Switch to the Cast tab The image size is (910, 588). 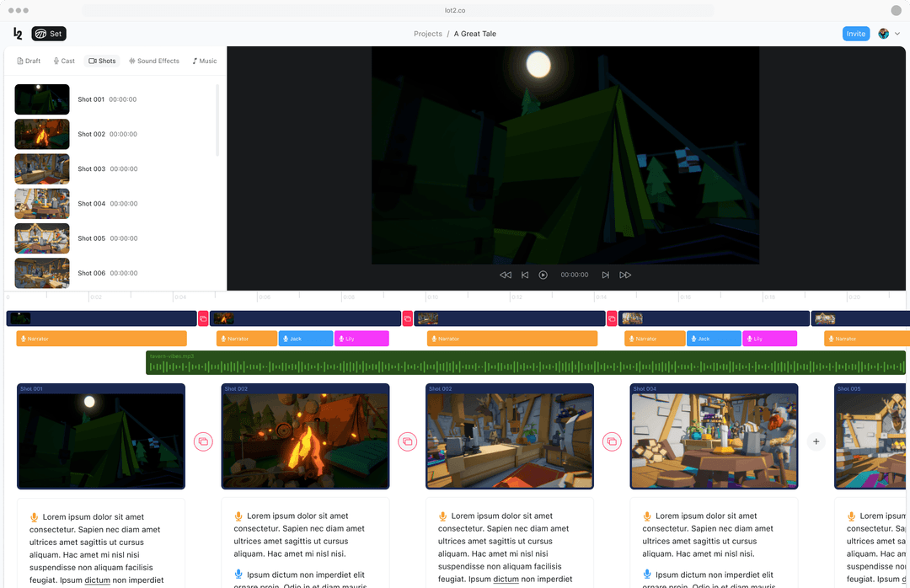[64, 61]
